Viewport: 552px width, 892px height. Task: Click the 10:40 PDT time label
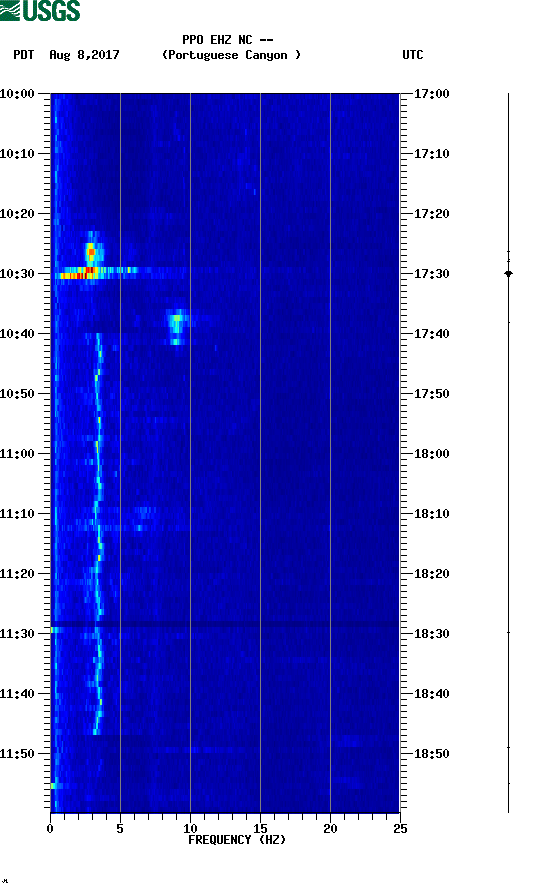click(17, 334)
